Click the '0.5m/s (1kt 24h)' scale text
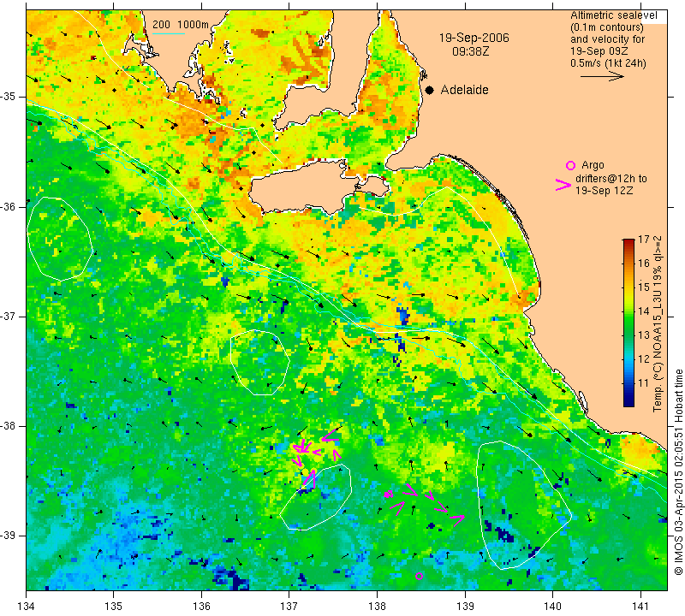 [x=608, y=63]
